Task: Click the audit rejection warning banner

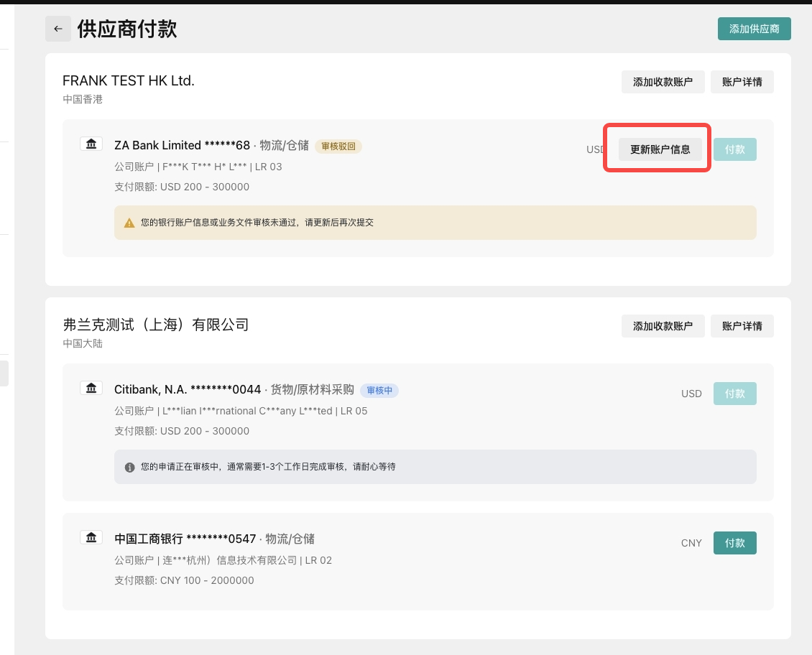Action: coord(435,223)
